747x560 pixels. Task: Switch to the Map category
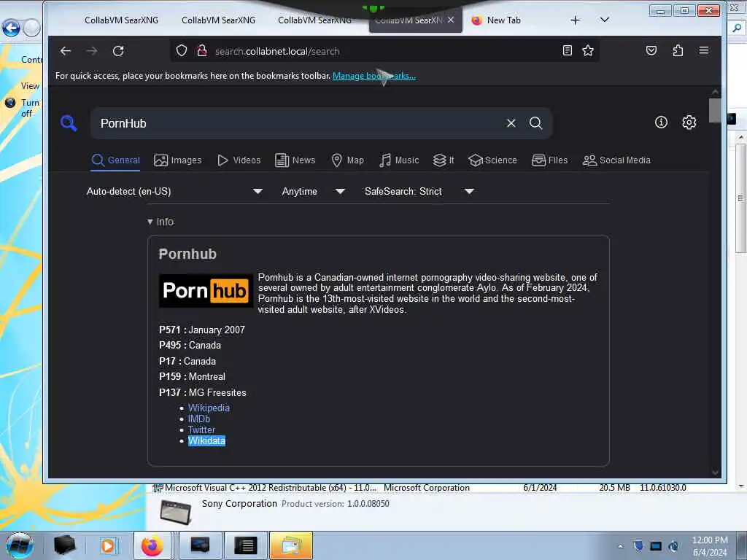click(347, 160)
